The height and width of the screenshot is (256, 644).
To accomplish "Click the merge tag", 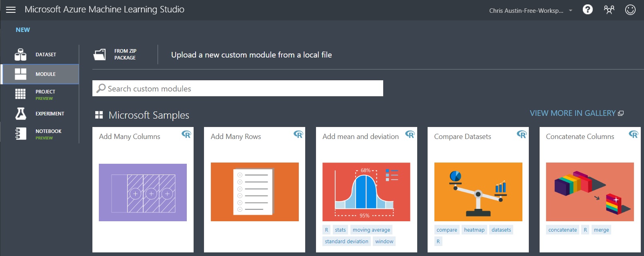I will [x=602, y=230].
